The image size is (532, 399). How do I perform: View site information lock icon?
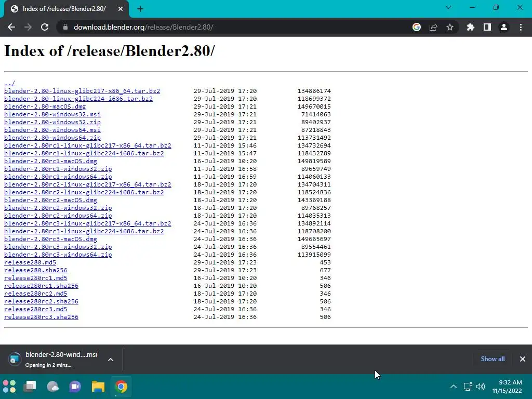coord(65,27)
